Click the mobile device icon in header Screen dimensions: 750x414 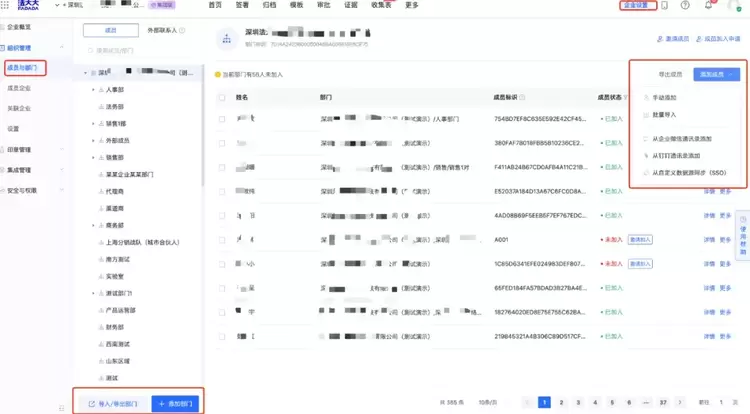coord(664,5)
